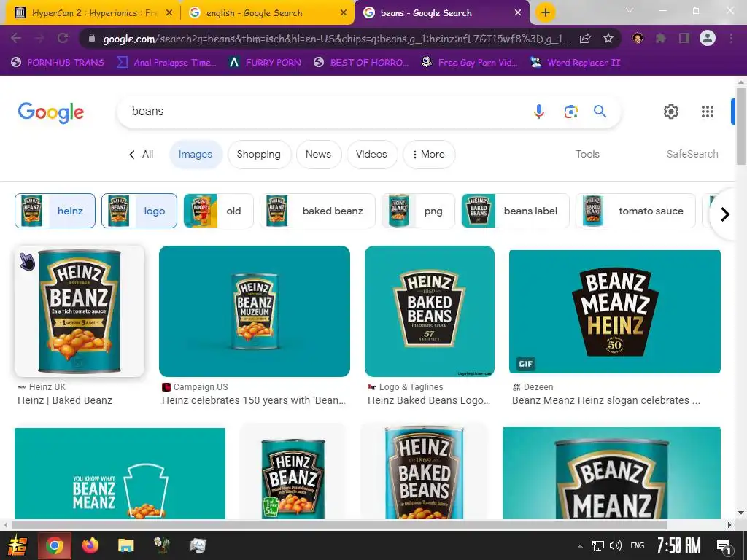Screen dimensions: 747x560
Task: Open the Chrome extensions puzzle icon
Action: click(x=661, y=38)
